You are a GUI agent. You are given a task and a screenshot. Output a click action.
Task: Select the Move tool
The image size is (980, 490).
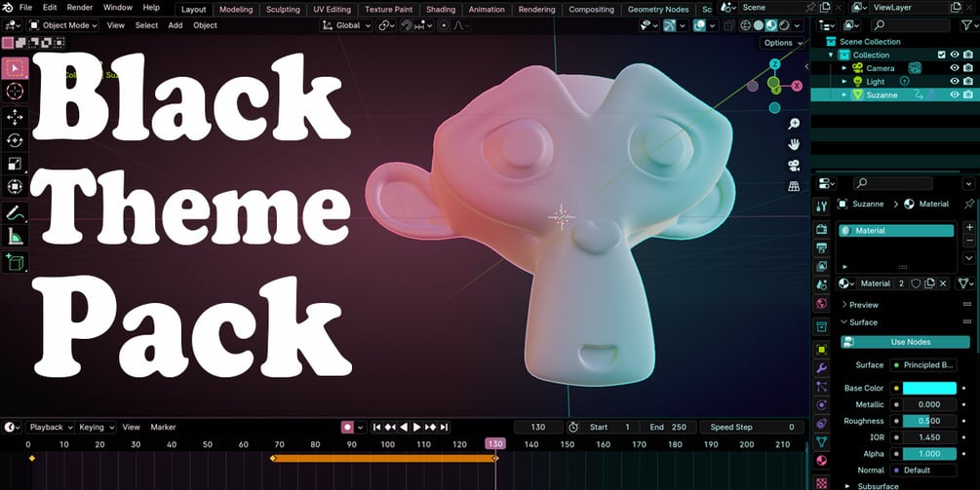[15, 117]
